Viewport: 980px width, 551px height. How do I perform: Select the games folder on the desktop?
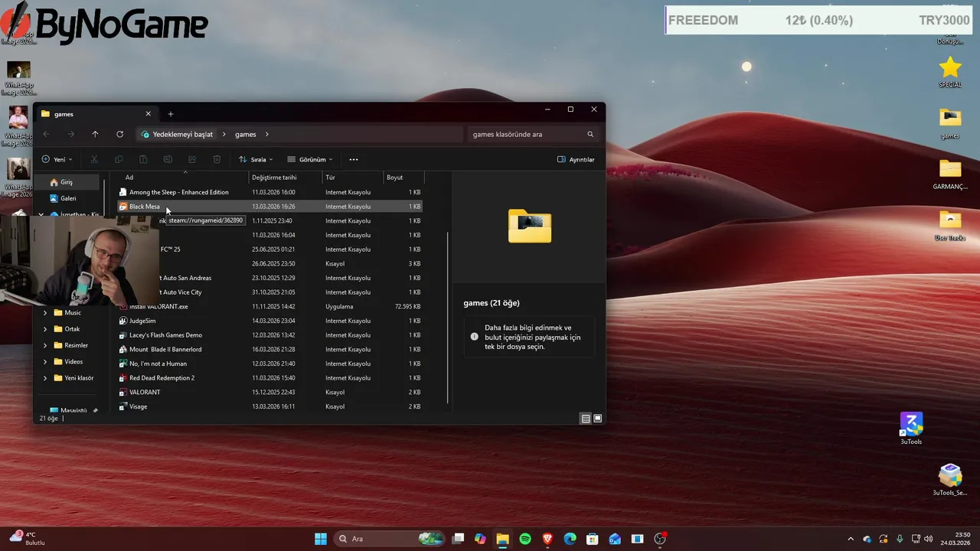950,123
